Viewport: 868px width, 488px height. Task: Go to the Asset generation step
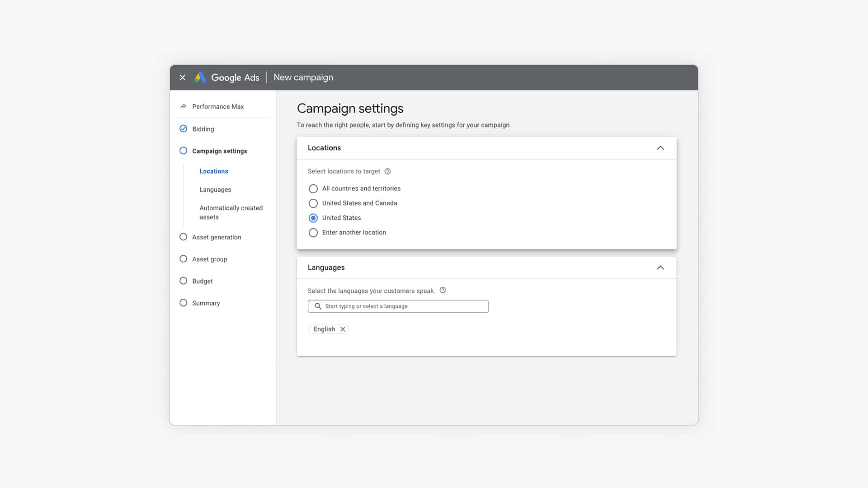217,237
